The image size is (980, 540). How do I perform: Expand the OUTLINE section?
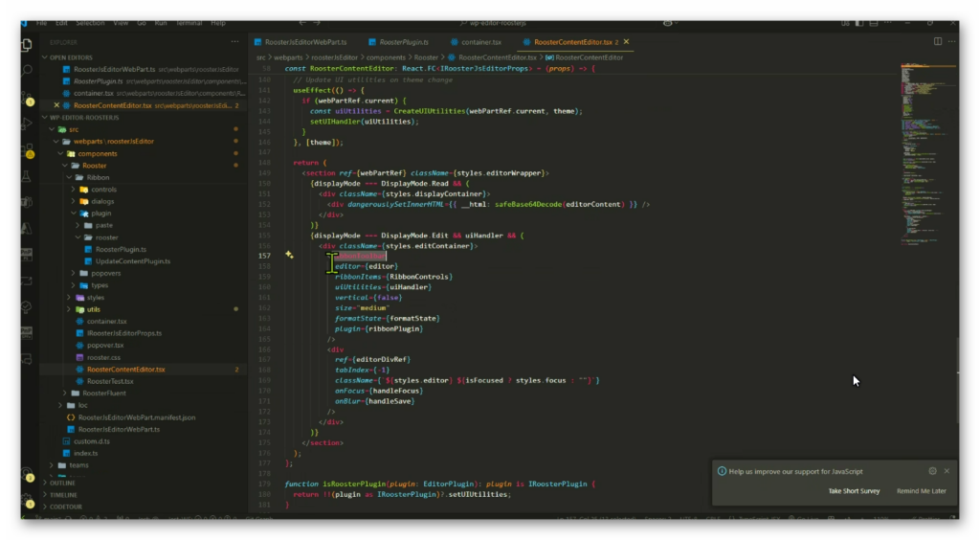coord(63,483)
